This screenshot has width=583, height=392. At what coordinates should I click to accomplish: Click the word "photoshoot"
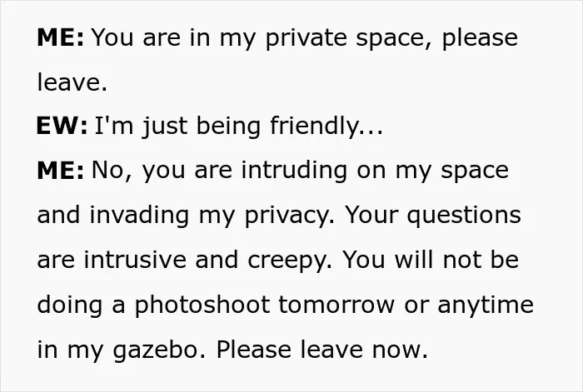(202, 305)
